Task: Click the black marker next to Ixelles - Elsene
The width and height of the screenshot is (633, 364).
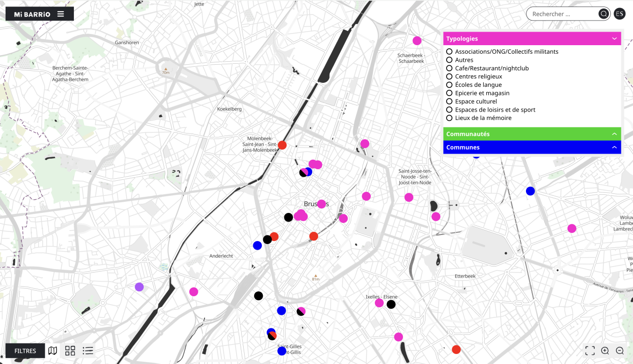Action: [391, 304]
